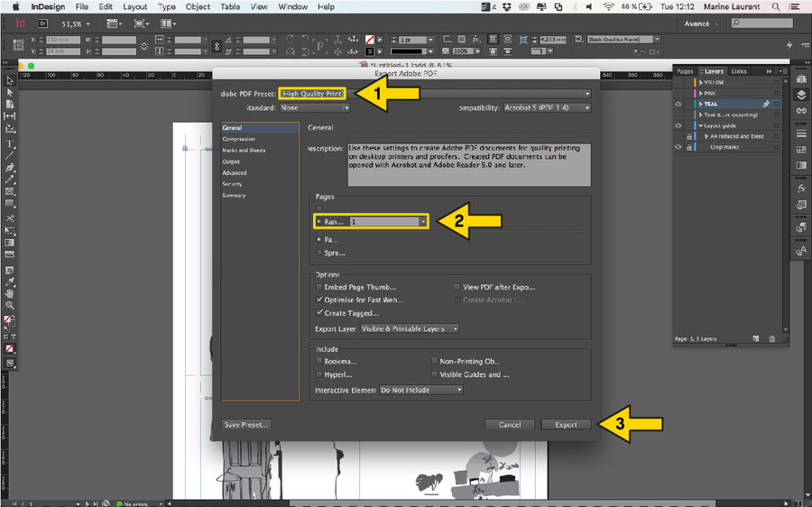This screenshot has height=507, width=812.
Task: Open the Summary section
Action: click(x=234, y=195)
